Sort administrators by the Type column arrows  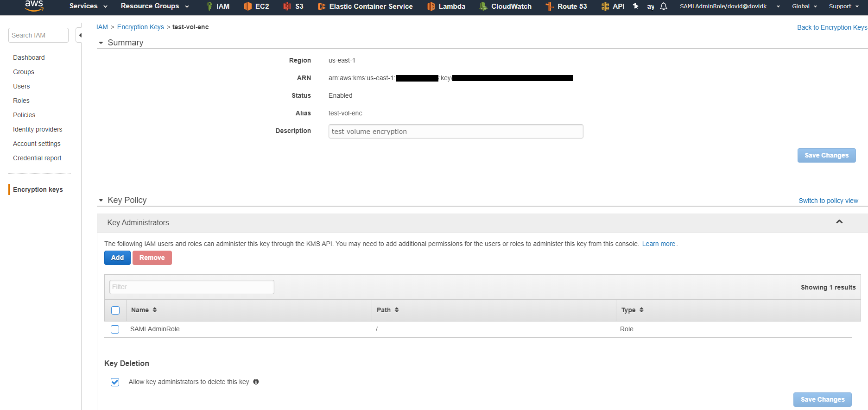pyautogui.click(x=641, y=310)
